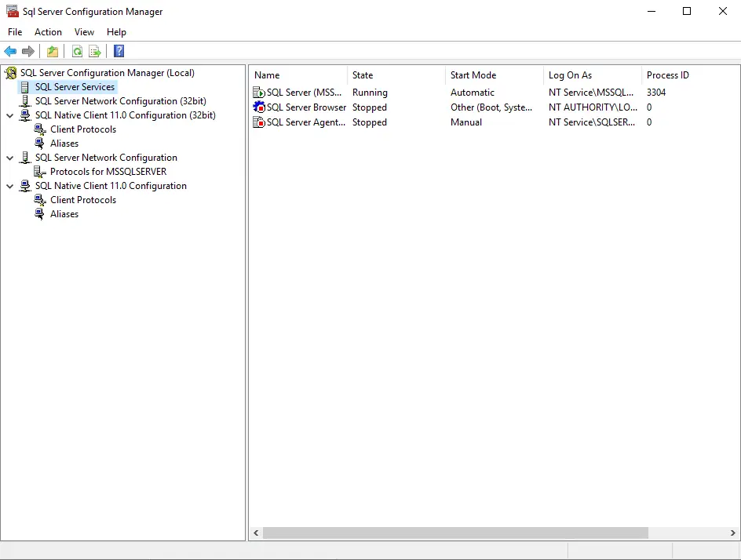Click the Manual start mode cell
Image resolution: width=741 pixels, height=560 pixels.
(x=466, y=122)
